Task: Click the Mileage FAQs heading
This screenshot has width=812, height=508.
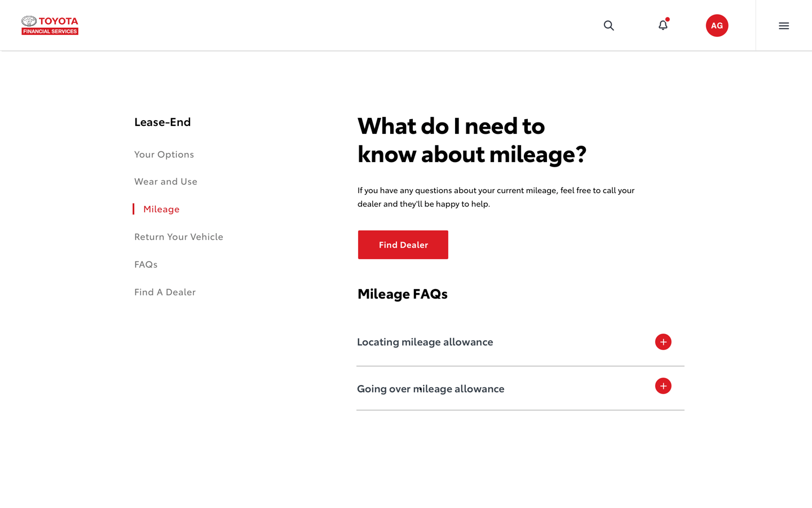Action: click(x=403, y=294)
